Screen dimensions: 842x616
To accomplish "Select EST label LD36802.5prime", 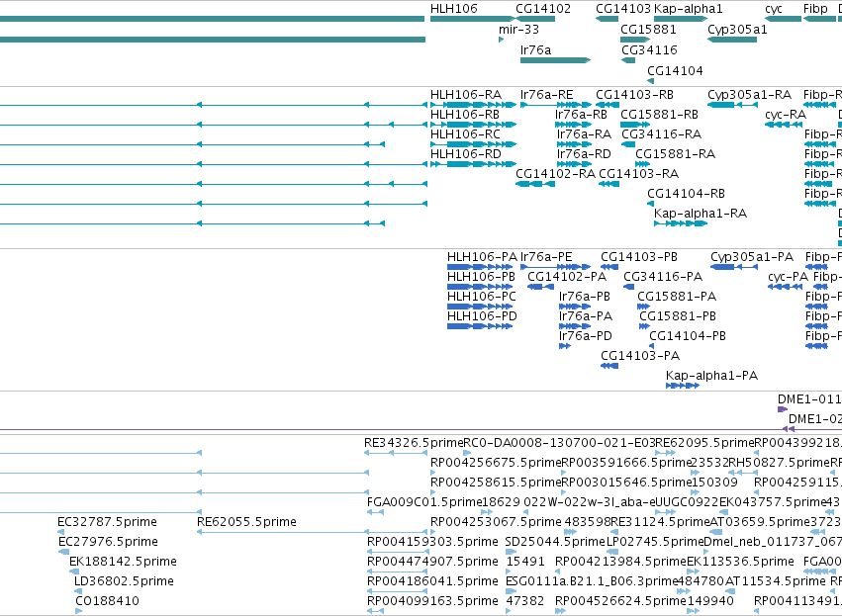I will point(124,581).
